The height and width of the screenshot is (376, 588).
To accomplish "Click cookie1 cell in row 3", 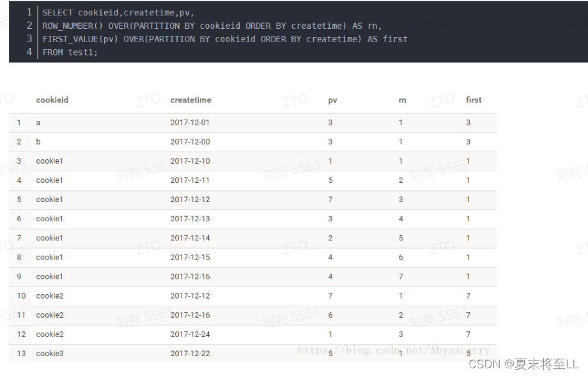I will (49, 161).
